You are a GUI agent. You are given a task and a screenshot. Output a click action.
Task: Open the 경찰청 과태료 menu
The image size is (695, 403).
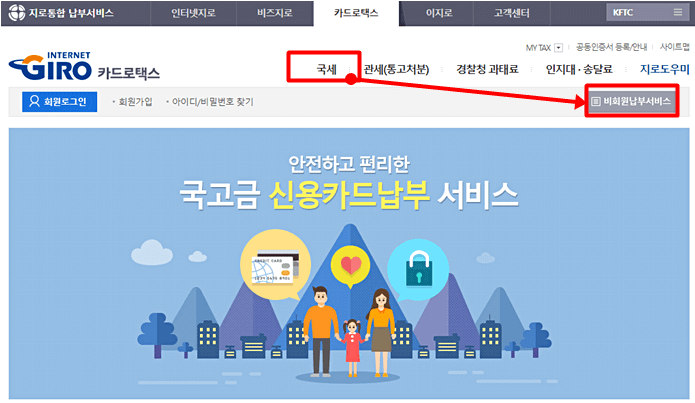pos(487,69)
